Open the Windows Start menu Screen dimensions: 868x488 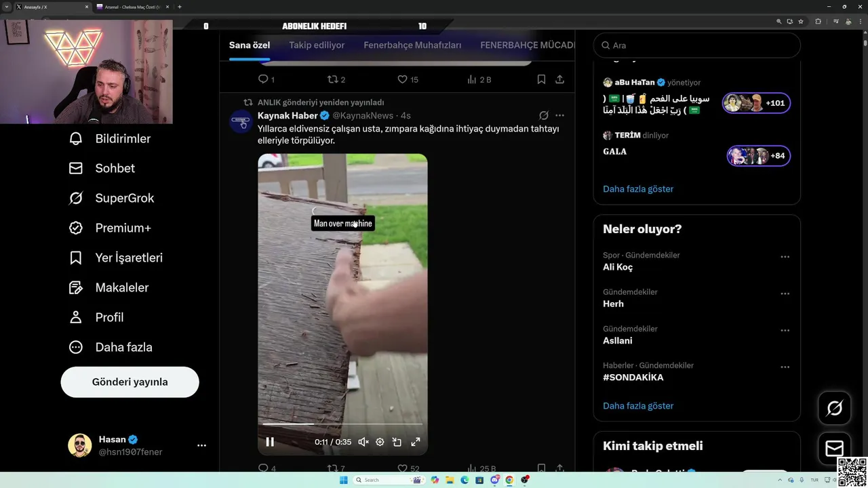(344, 480)
